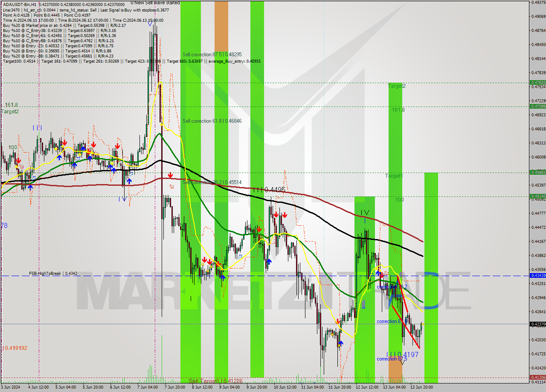Select '3 Jun 2024' on time axis
Image resolution: width=546 pixels, height=392 pixels.
11,387
